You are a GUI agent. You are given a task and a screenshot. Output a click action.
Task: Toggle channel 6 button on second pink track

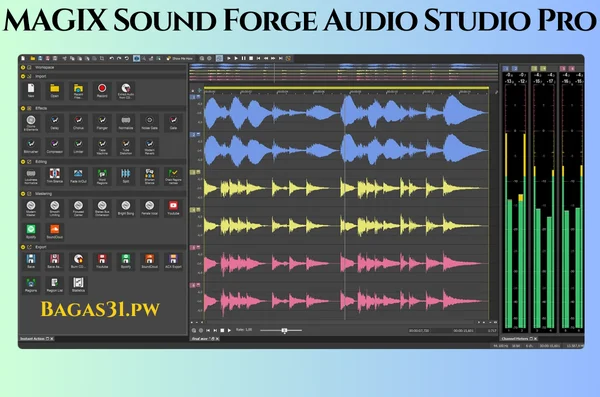point(193,285)
